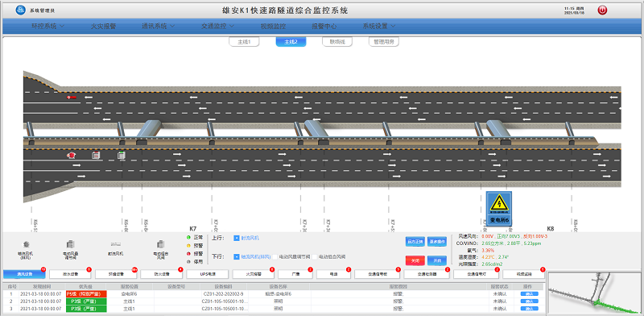Confirm the first alarm row with 确认
This screenshot has width=644, height=316.
(x=529, y=293)
